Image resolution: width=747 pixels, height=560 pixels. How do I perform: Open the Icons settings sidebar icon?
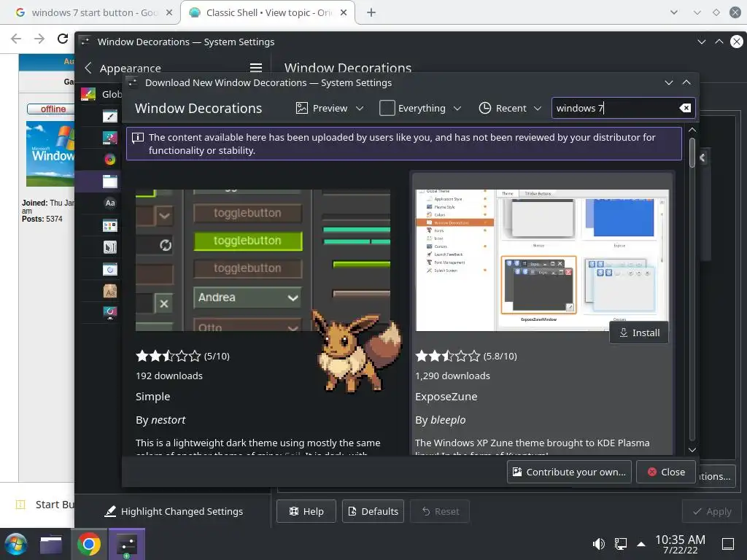pos(109,225)
